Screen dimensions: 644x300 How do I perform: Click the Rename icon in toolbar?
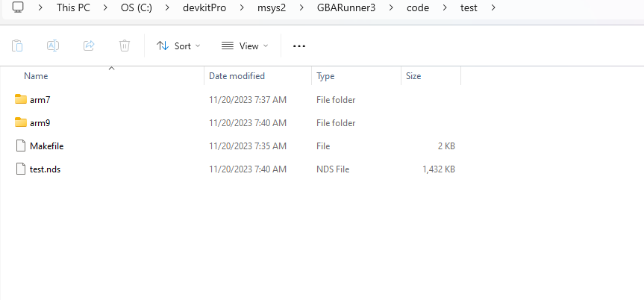click(x=53, y=46)
